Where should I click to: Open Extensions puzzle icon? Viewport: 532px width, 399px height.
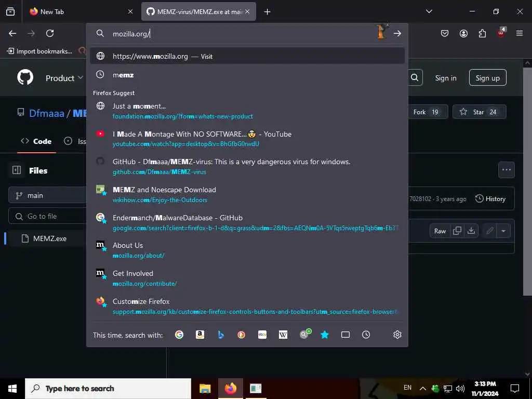click(482, 33)
